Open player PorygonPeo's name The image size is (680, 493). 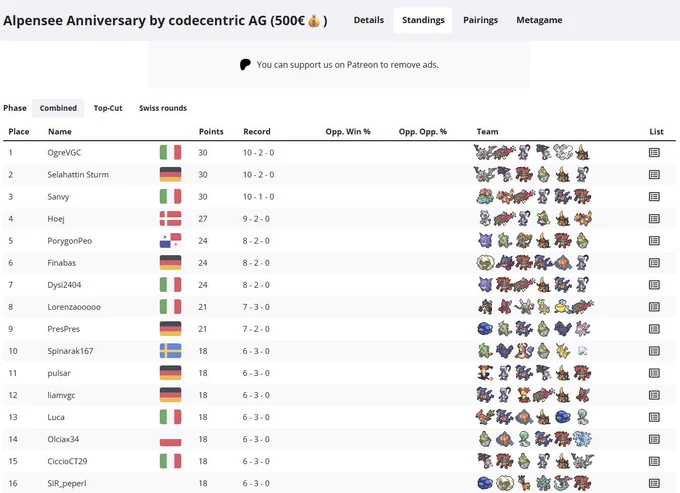(x=70, y=241)
